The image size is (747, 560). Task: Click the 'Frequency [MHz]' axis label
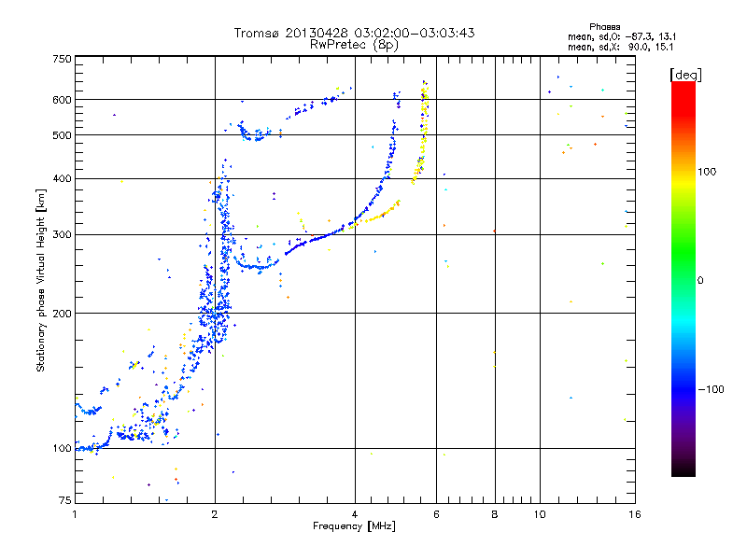click(354, 526)
